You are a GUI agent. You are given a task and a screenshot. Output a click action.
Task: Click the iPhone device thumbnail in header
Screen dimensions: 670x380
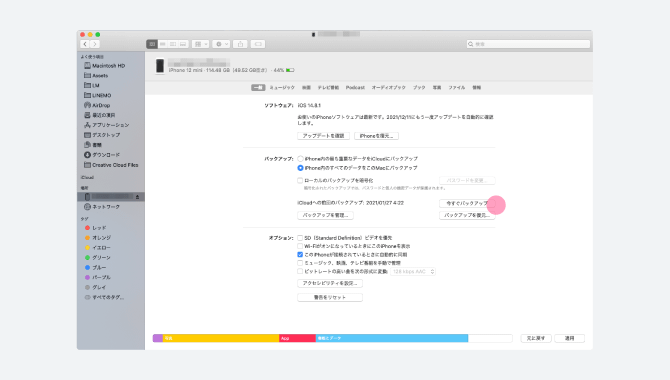(x=160, y=66)
